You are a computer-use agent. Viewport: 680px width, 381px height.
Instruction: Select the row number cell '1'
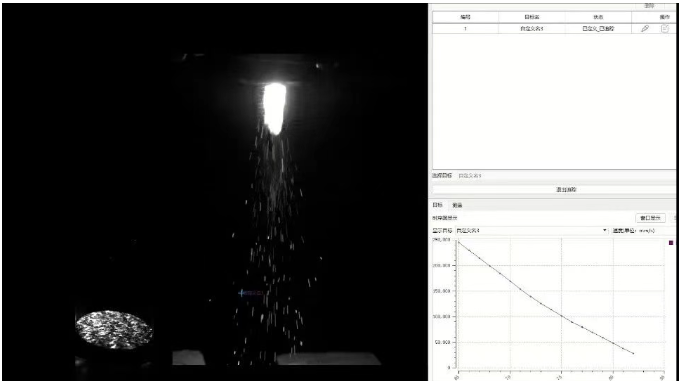pyautogui.click(x=465, y=29)
